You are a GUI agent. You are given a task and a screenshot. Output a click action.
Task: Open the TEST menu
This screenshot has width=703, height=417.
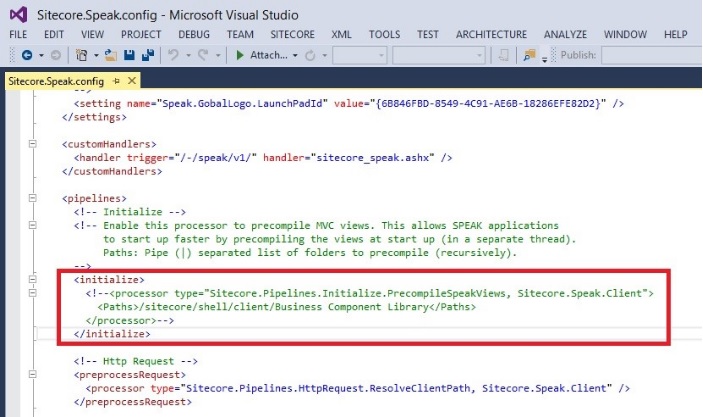[428, 35]
